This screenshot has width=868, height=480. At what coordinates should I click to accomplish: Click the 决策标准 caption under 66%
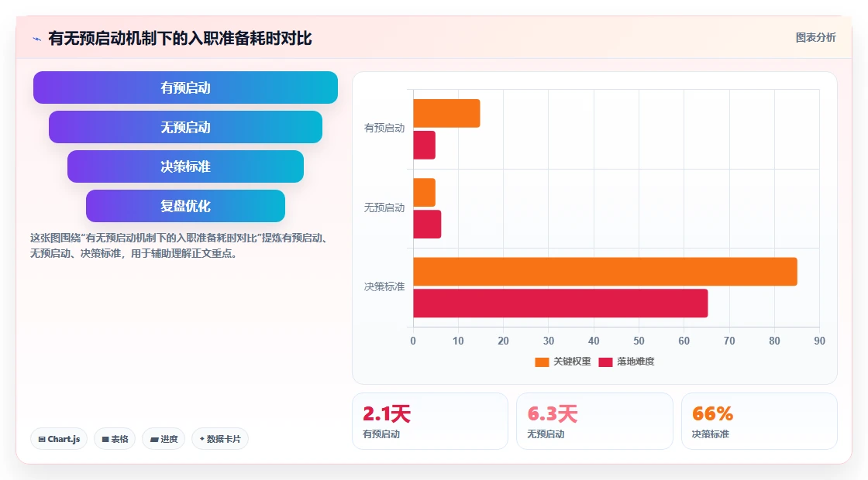711,434
